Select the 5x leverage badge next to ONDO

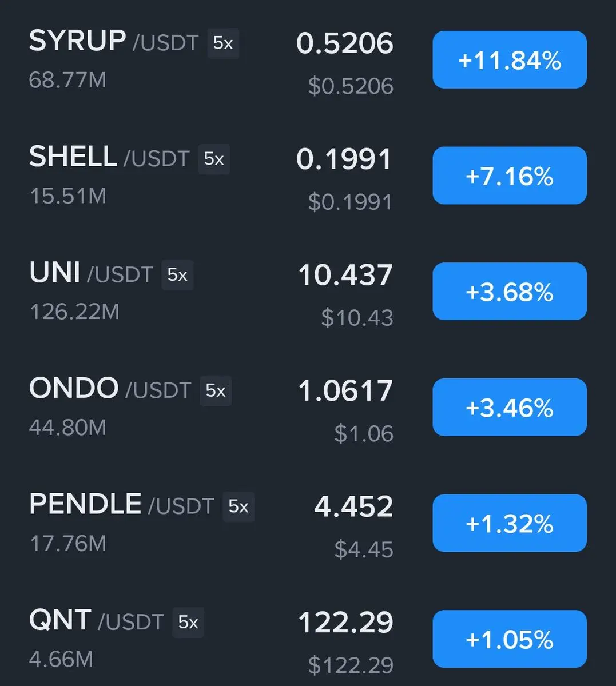click(x=216, y=391)
